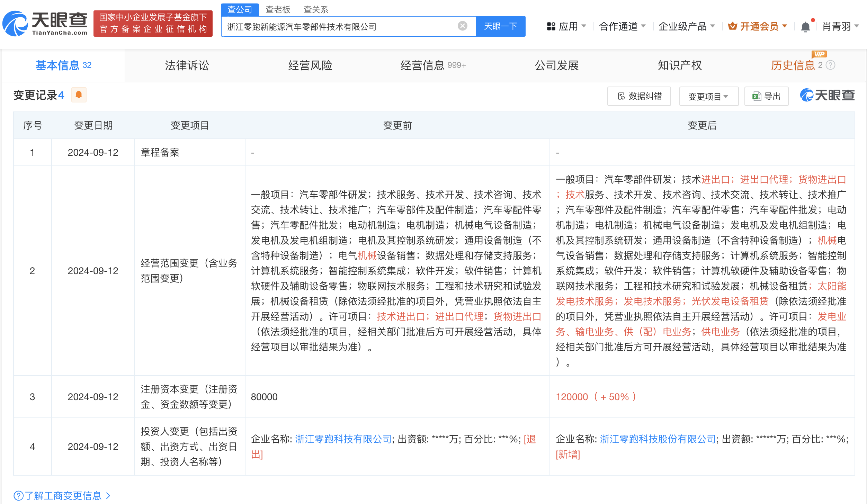
Task: Click the bell alert icon next to 变更记录
Action: click(79, 95)
